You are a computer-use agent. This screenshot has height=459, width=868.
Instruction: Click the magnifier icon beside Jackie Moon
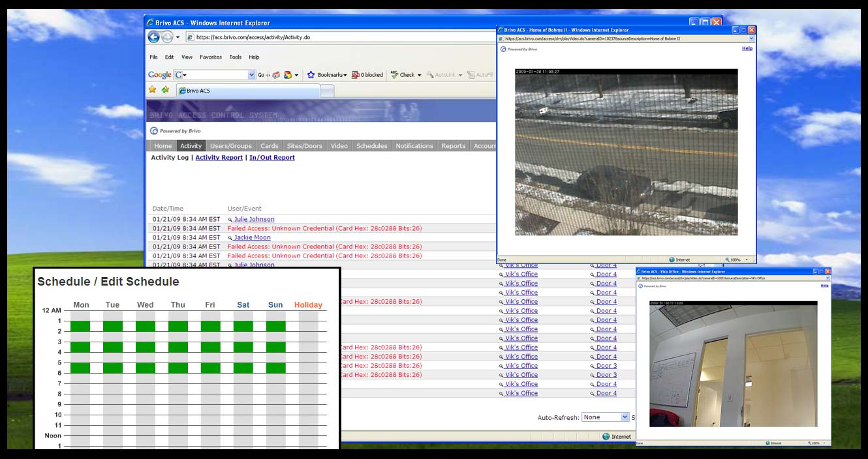(x=230, y=238)
